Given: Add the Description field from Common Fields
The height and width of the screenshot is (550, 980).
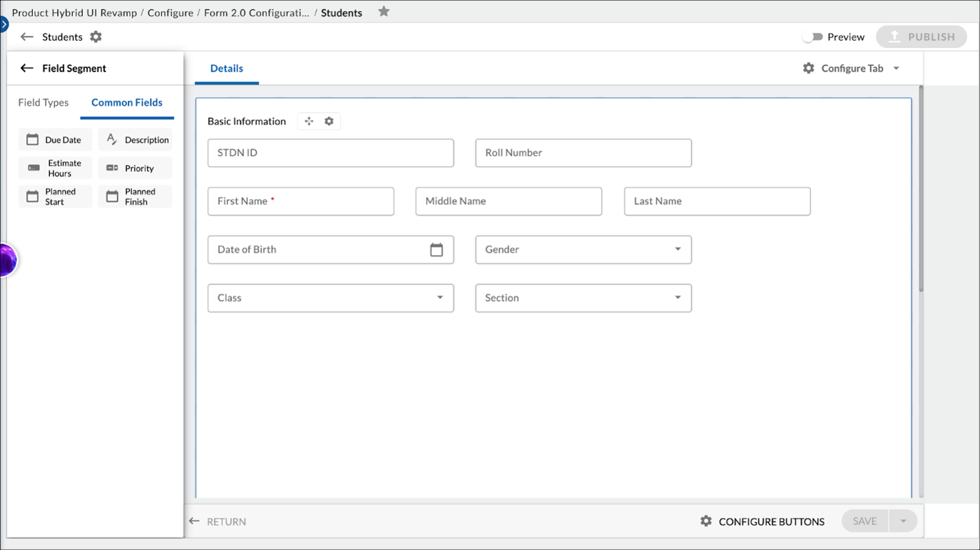Looking at the screenshot, I should (135, 139).
